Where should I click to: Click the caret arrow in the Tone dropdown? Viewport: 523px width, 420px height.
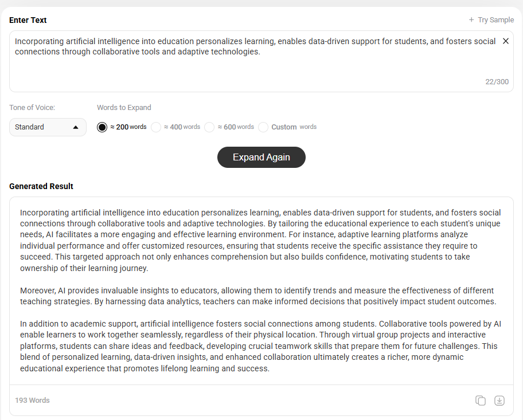76,127
